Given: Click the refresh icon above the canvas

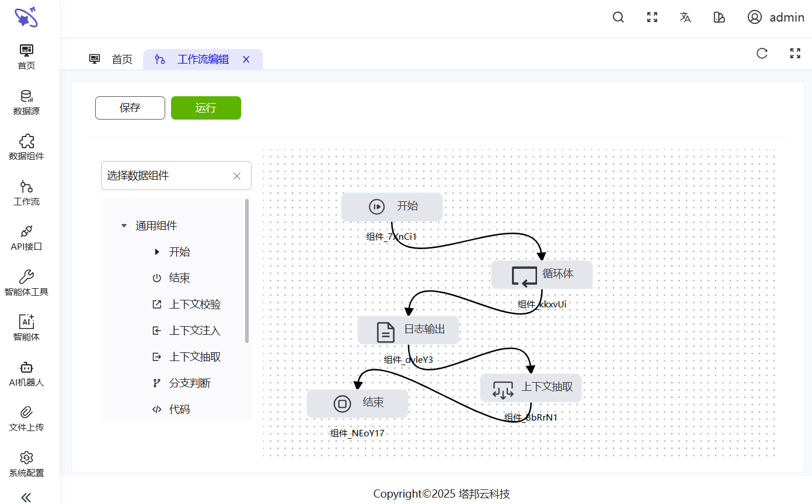Looking at the screenshot, I should 762,53.
